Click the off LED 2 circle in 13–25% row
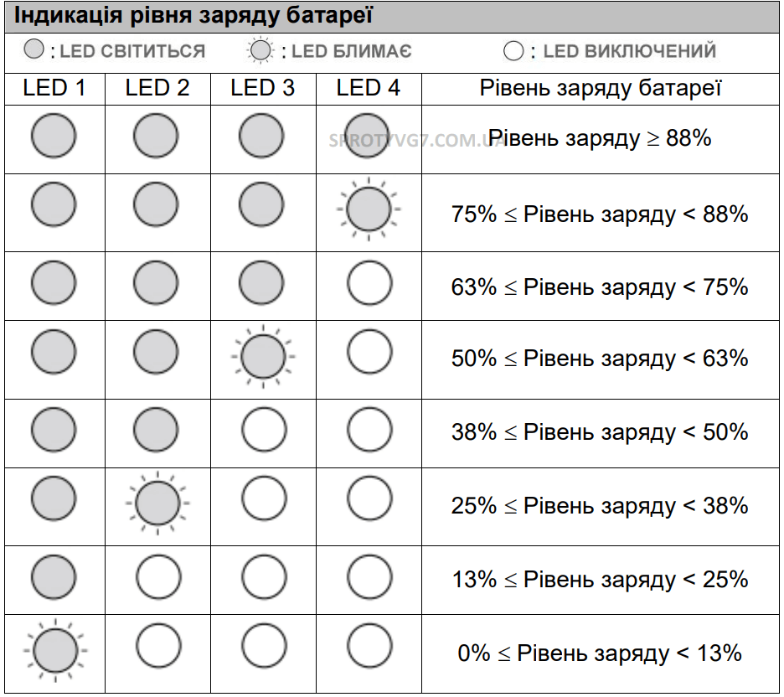 158,576
